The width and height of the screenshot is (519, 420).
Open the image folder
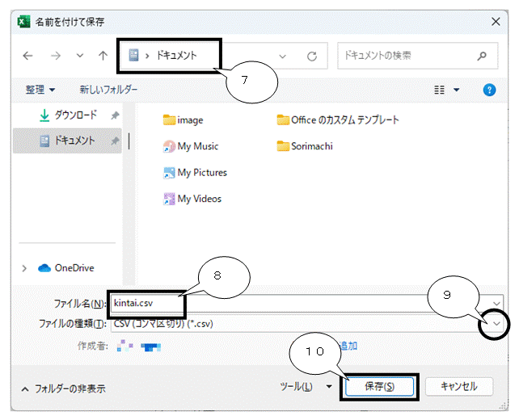189,120
